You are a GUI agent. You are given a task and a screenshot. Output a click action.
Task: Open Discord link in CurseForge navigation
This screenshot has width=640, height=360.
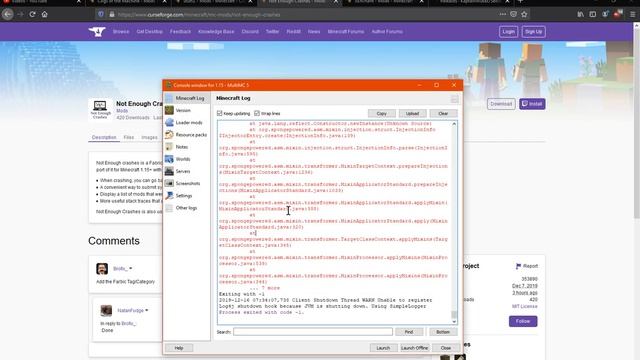click(250, 31)
